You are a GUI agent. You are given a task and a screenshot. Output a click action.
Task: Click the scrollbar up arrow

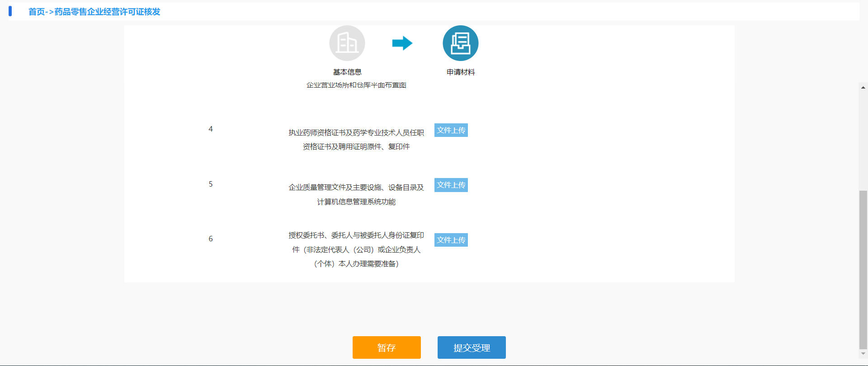(x=863, y=88)
